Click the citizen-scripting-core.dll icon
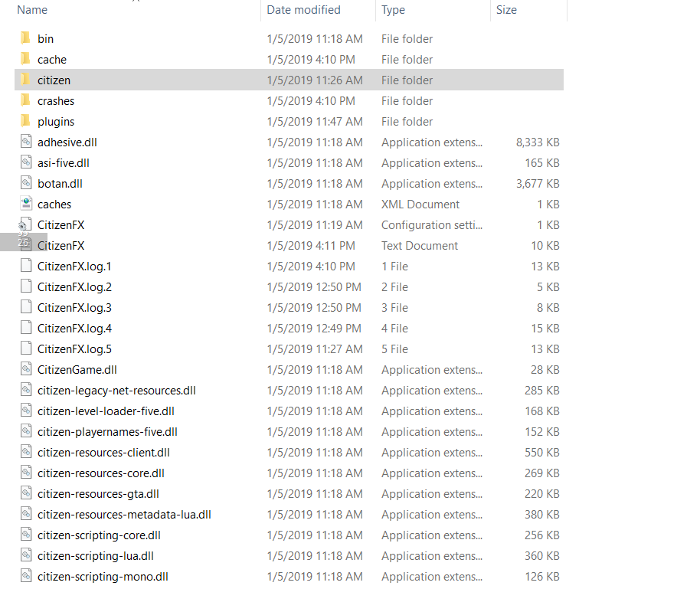 (x=26, y=535)
